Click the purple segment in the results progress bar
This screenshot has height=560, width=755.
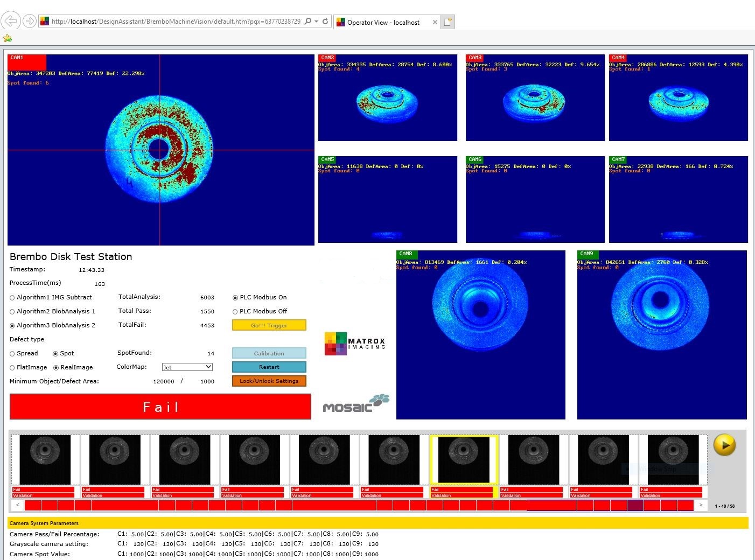[x=635, y=506]
